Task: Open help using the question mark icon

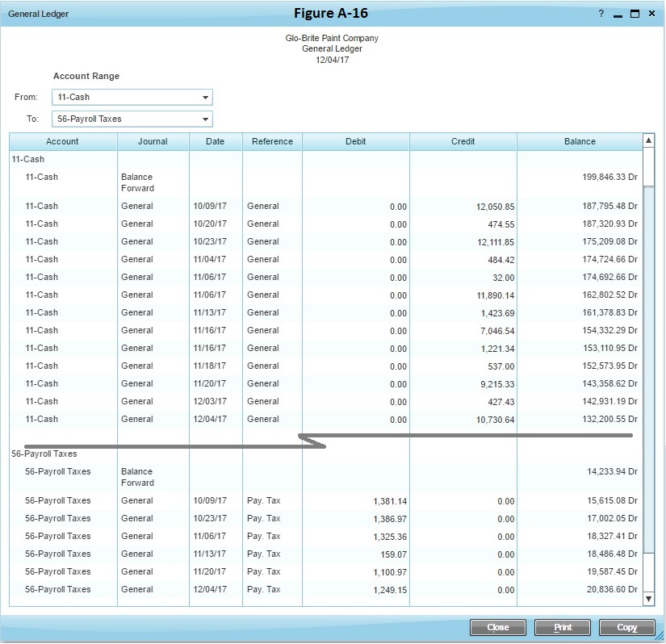Action: [600, 14]
